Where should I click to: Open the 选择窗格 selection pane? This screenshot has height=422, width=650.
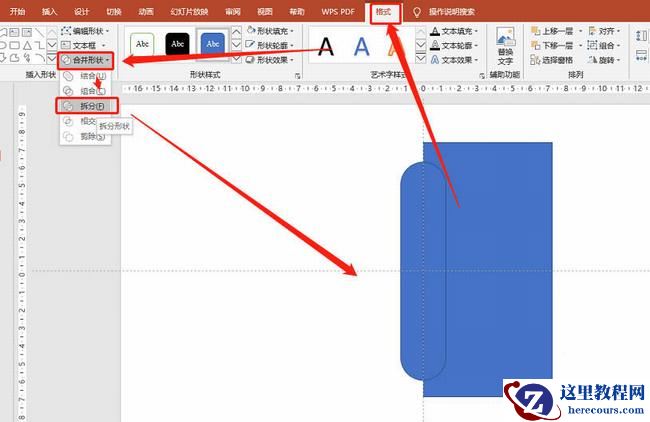[551, 60]
